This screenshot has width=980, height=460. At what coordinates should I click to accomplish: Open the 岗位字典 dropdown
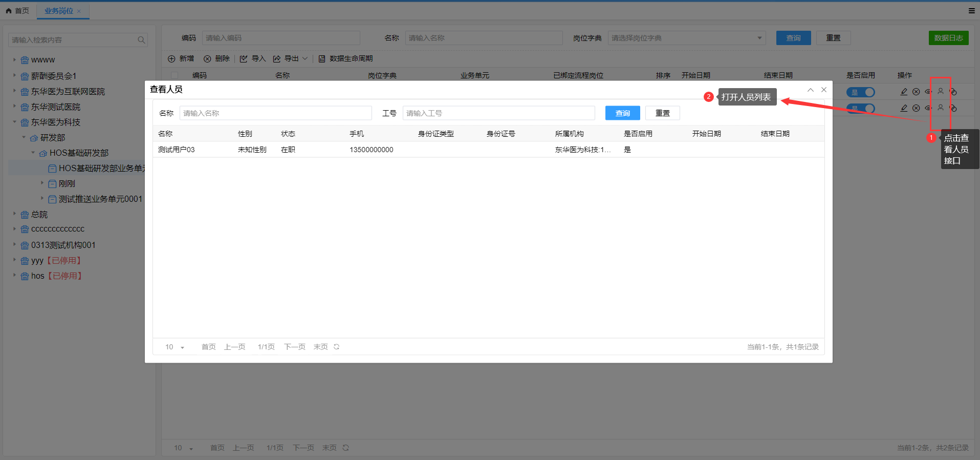coord(686,38)
